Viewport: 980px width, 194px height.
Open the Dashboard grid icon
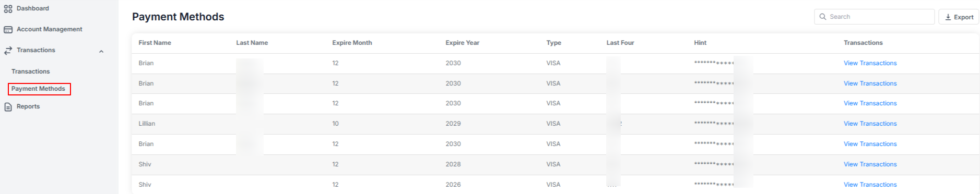8,8
